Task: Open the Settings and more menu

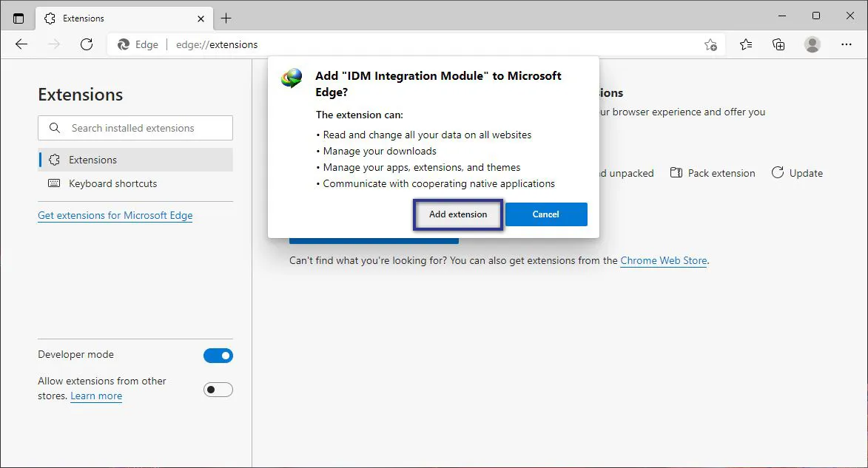Action: (x=846, y=44)
